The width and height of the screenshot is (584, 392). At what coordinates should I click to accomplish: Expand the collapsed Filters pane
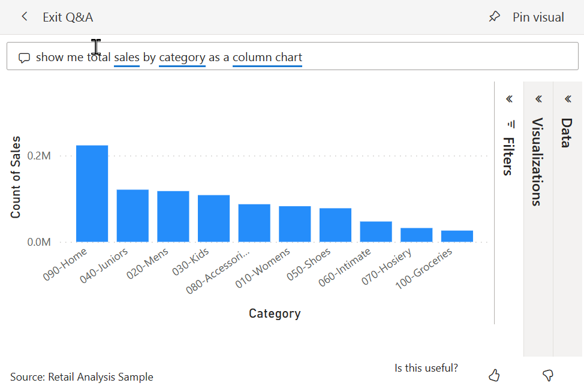pyautogui.click(x=509, y=99)
